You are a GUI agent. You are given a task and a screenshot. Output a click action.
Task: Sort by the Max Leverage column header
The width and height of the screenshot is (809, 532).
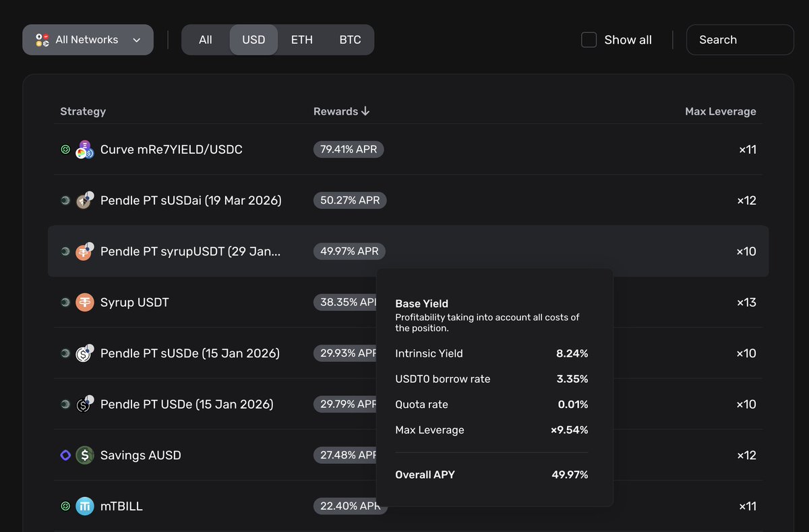tap(721, 111)
